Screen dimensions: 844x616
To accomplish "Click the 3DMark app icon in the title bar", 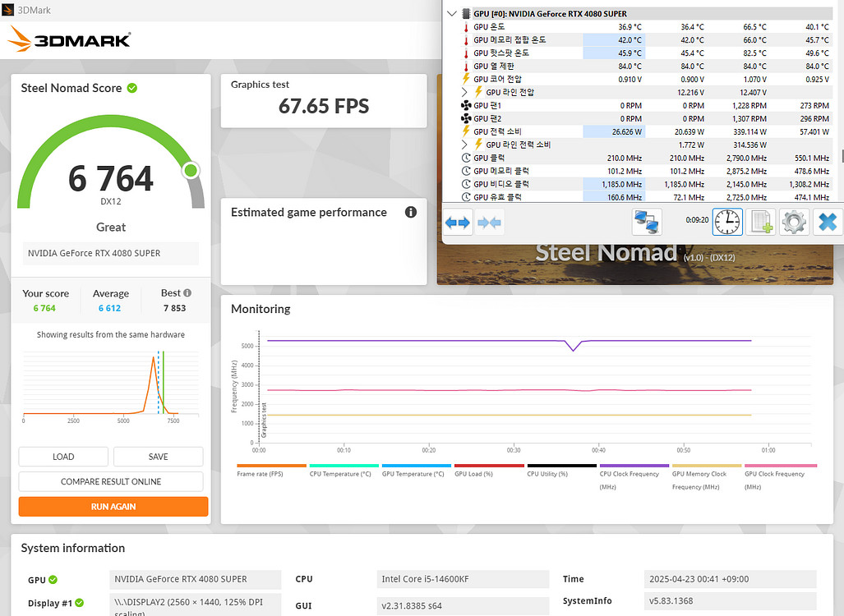I will click(x=7, y=10).
